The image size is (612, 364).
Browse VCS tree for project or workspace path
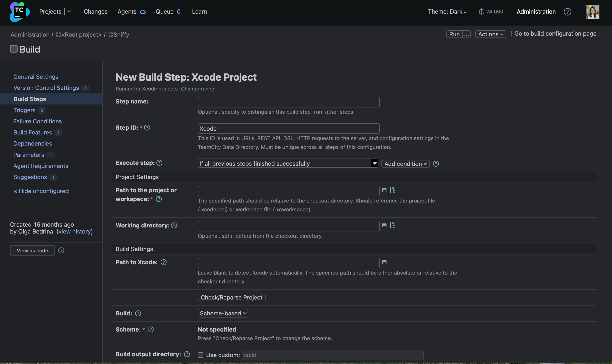click(392, 190)
